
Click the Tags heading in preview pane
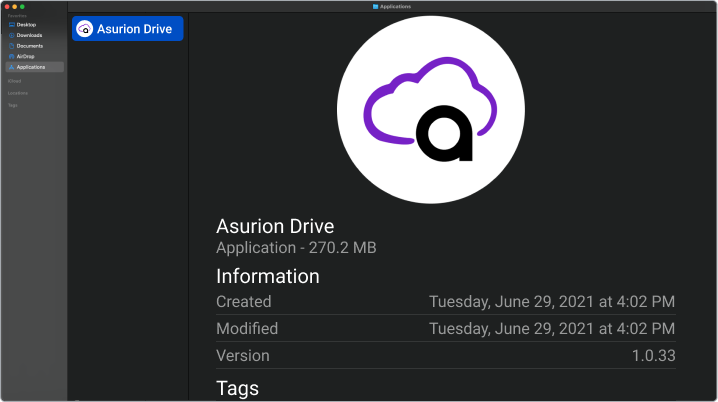(237, 388)
